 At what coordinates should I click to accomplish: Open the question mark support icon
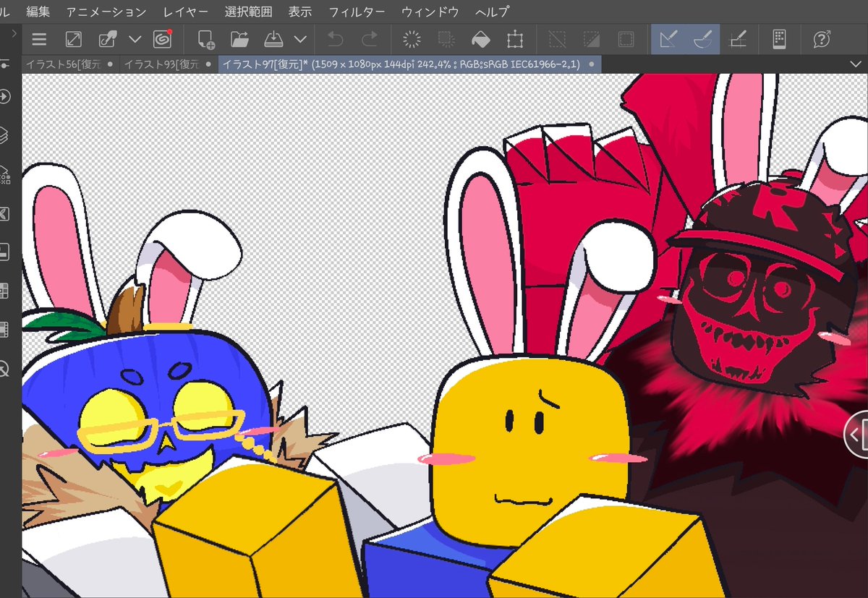821,39
